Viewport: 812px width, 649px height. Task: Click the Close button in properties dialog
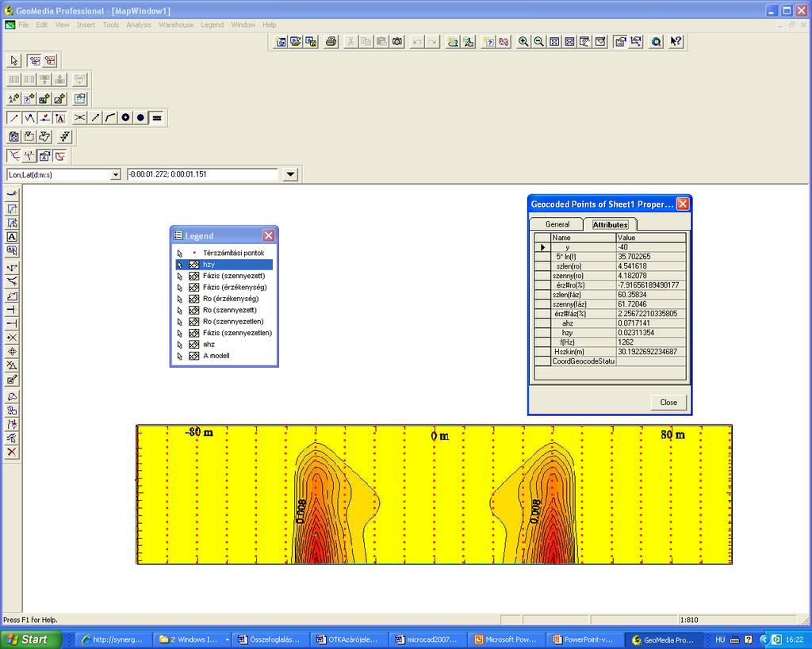point(668,402)
